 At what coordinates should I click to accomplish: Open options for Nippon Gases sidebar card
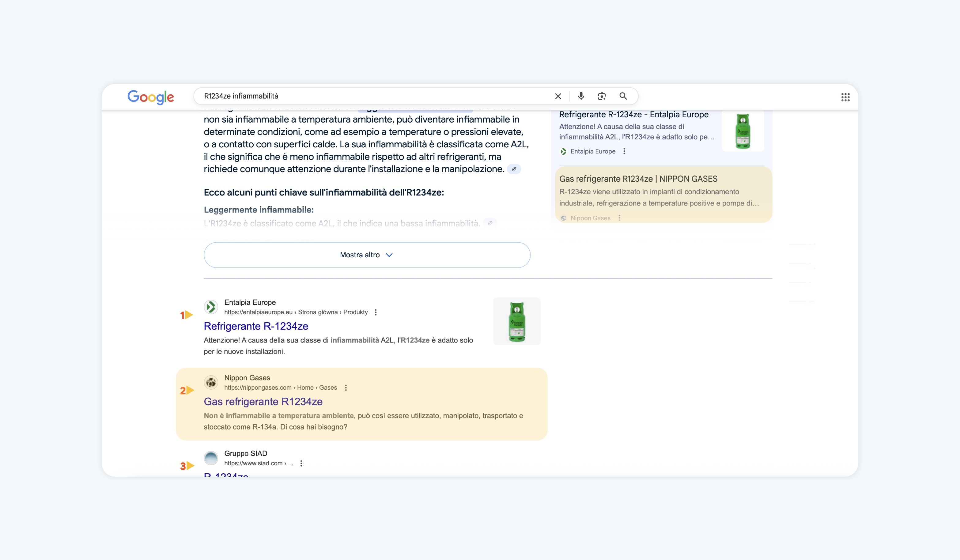tap(619, 218)
